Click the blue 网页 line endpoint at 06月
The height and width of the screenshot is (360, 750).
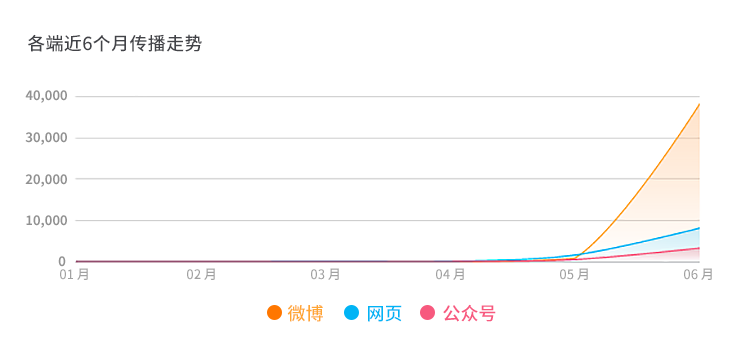pyautogui.click(x=699, y=228)
